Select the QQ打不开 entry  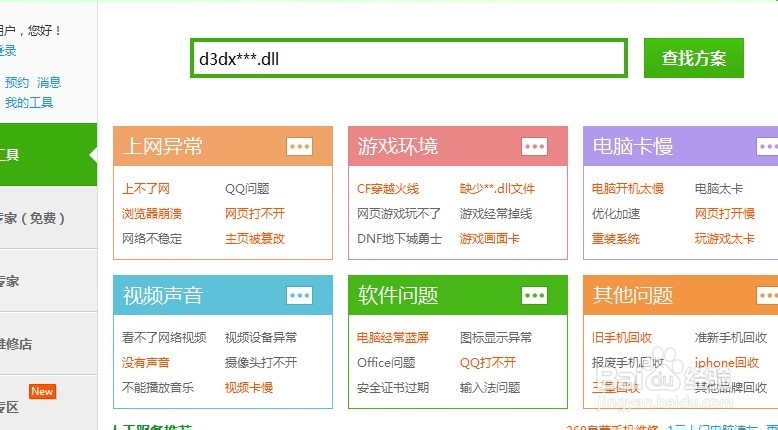pos(488,363)
